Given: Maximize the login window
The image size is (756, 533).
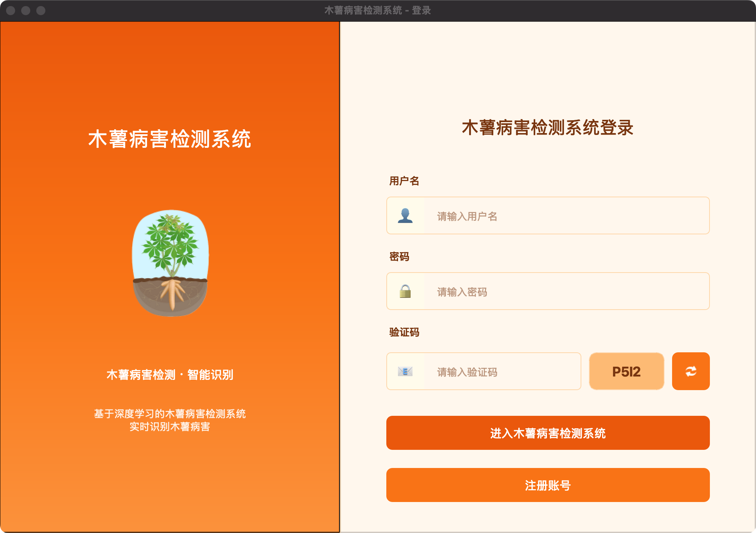Looking at the screenshot, I should (41, 11).
